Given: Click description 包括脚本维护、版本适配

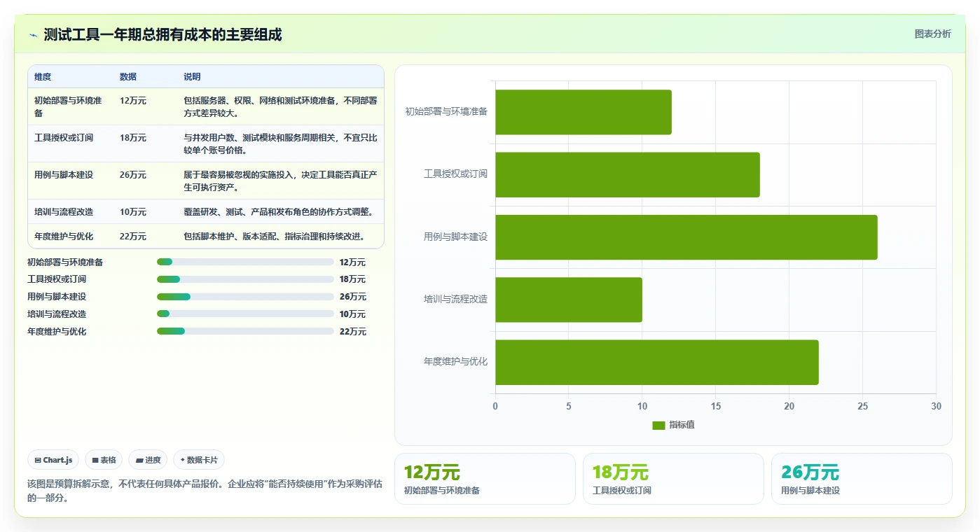Looking at the screenshot, I should tap(275, 237).
